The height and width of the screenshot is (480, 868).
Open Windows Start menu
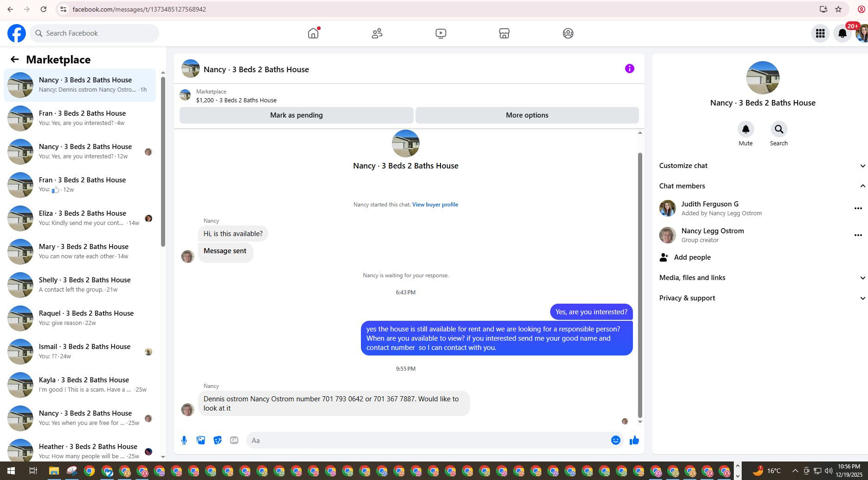click(11, 471)
